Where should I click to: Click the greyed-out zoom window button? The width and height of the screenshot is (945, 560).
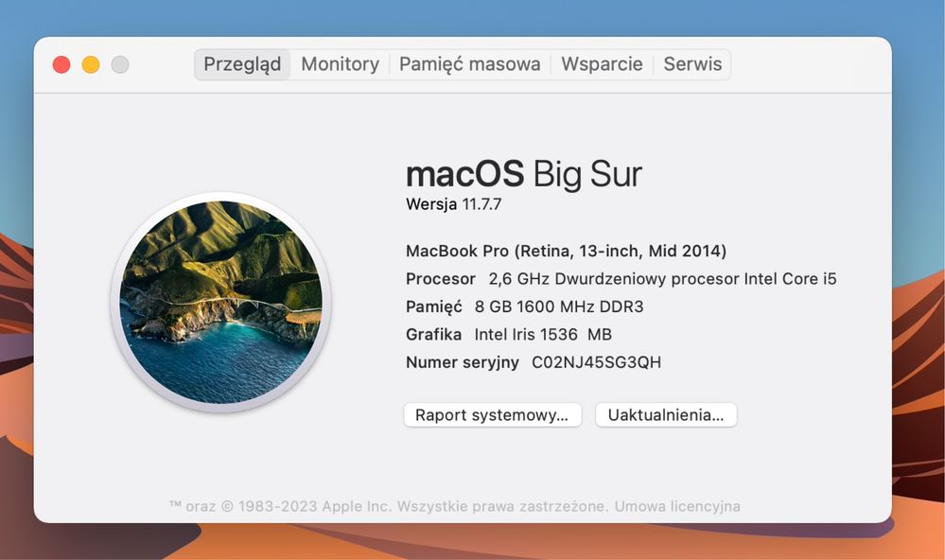pos(120,64)
